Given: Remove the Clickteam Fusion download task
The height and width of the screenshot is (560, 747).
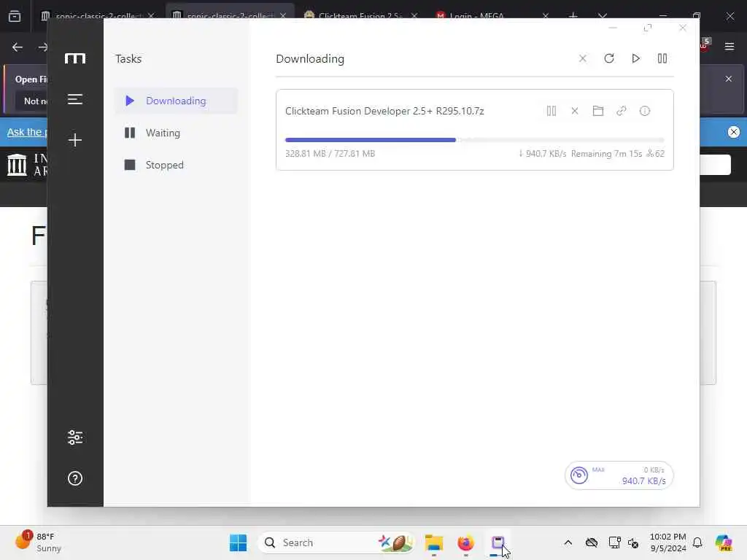Looking at the screenshot, I should tap(575, 111).
